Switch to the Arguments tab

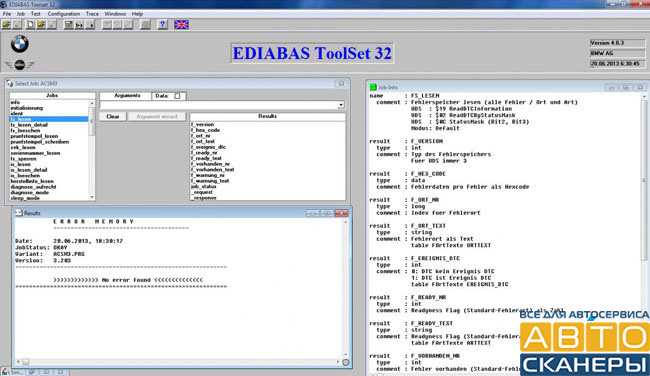pos(127,96)
